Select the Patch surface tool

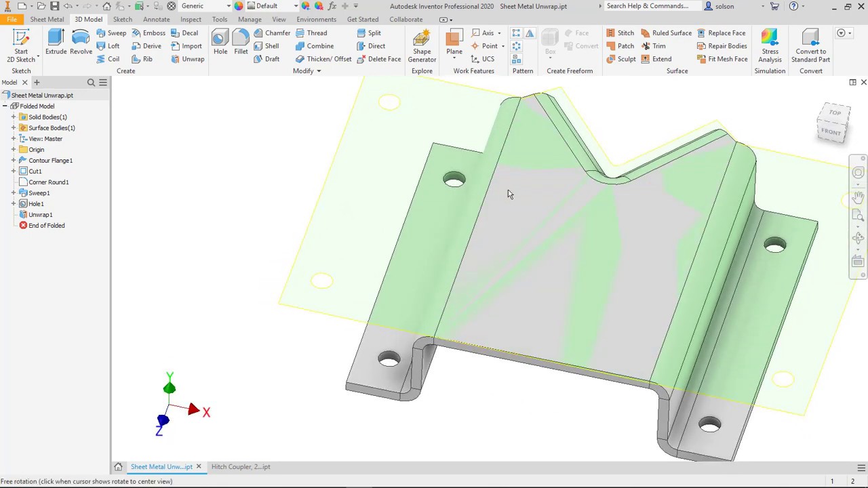click(x=620, y=46)
